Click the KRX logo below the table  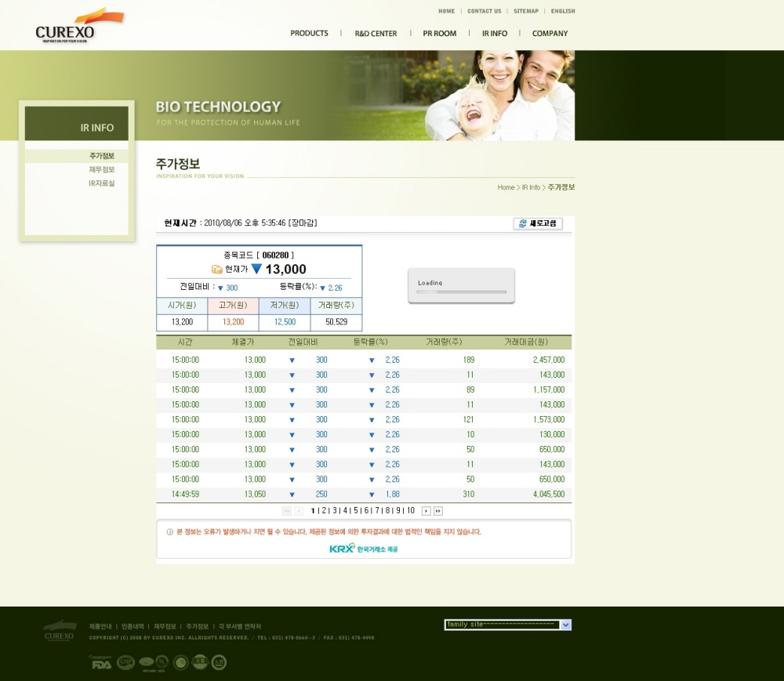click(x=343, y=549)
